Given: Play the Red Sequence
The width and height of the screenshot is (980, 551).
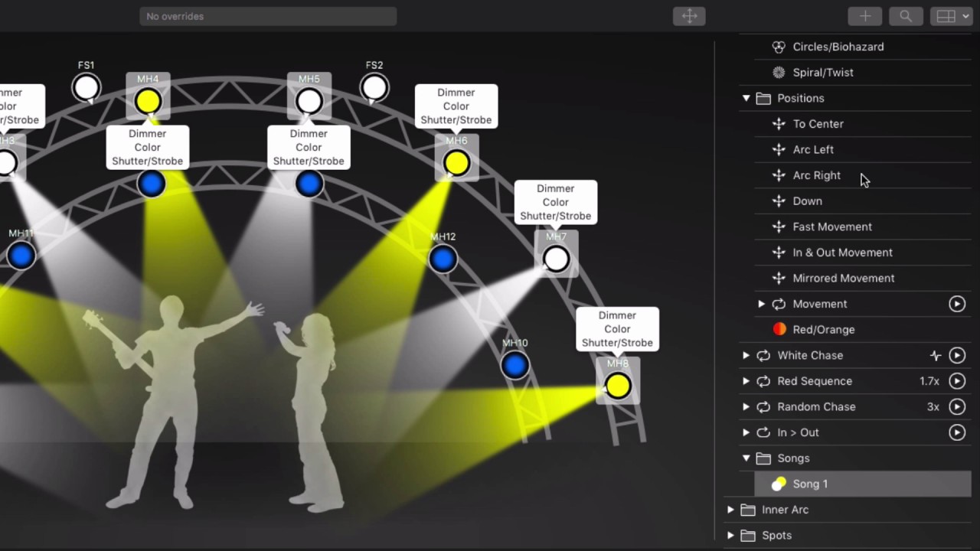Looking at the screenshot, I should pos(957,381).
